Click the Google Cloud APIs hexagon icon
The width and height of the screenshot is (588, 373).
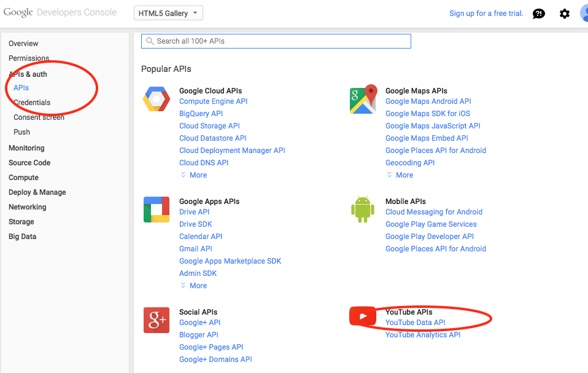(x=156, y=99)
